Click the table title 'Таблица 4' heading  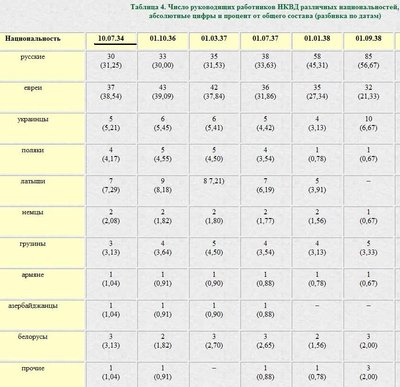(x=265, y=11)
